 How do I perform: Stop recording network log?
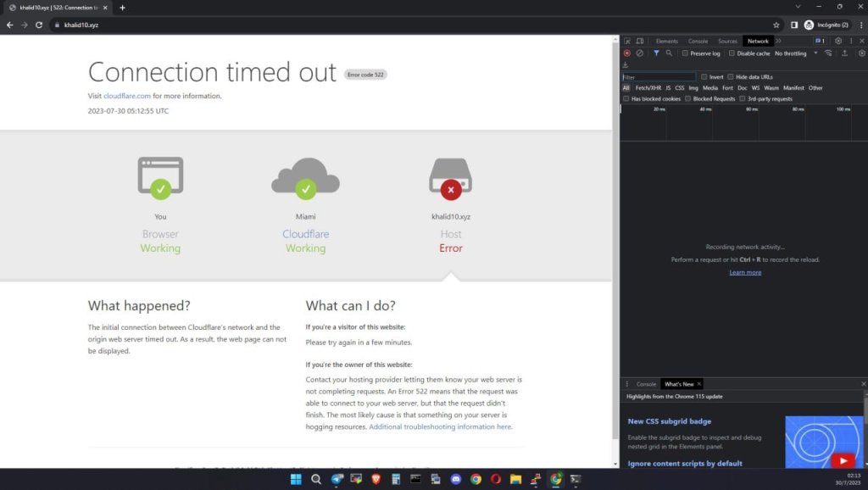627,53
